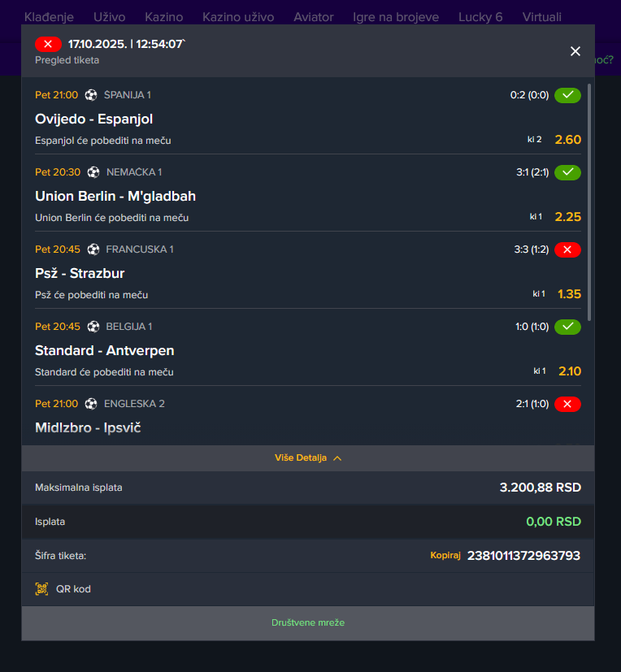Open the Kazino uživo tab
Image resolution: width=621 pixels, height=672 pixels.
coord(238,17)
